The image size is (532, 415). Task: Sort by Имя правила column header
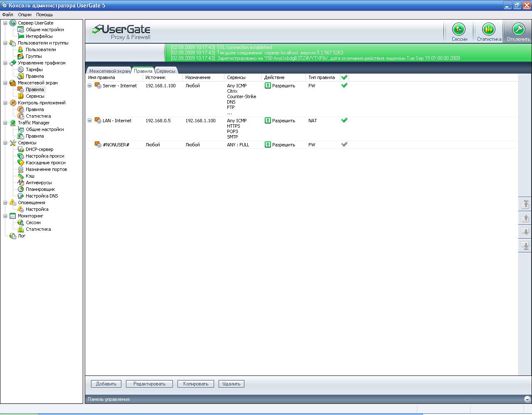[114, 77]
